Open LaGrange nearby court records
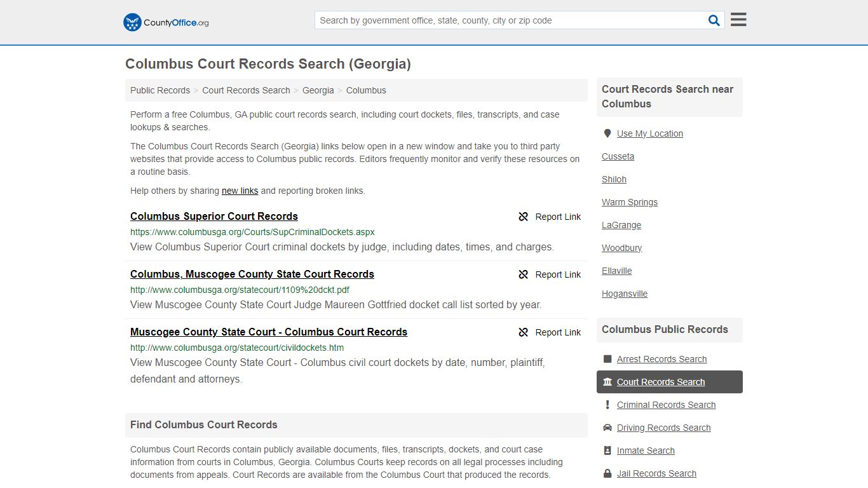This screenshot has width=868, height=488. coord(621,225)
